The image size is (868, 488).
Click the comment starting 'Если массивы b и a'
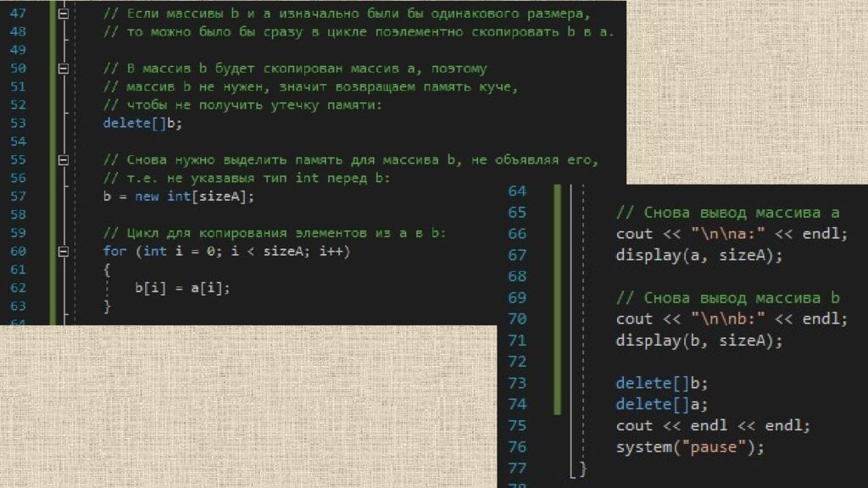click(347, 14)
